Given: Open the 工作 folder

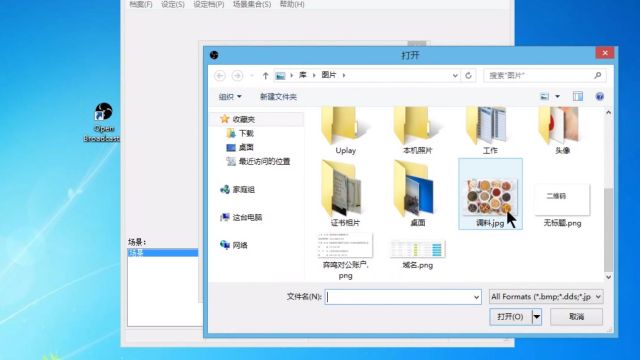Looking at the screenshot, I should 490,131.
